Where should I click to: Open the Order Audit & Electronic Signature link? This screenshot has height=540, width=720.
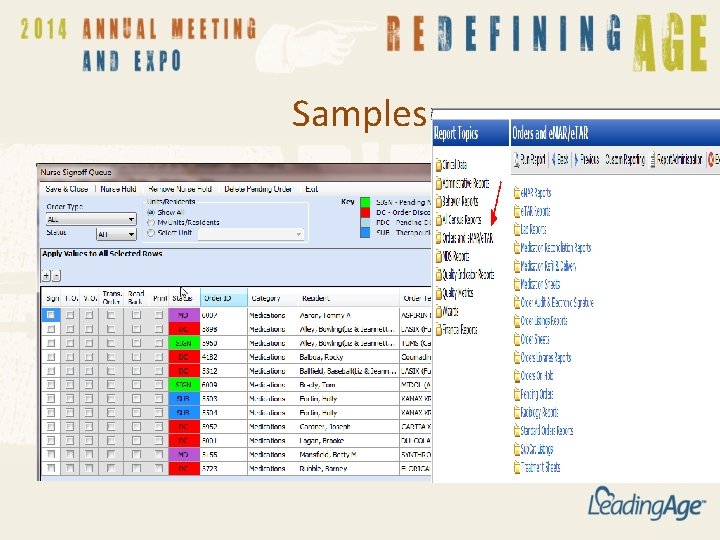[x=557, y=303]
